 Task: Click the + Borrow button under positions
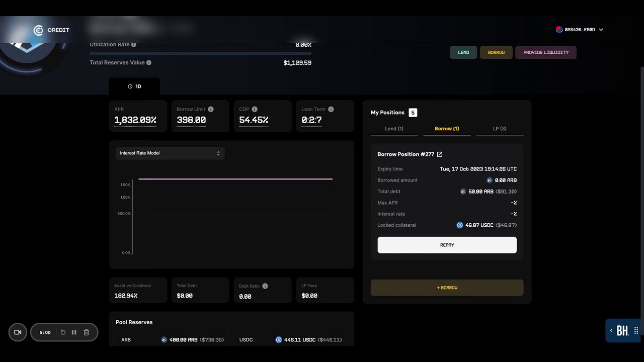tap(447, 288)
